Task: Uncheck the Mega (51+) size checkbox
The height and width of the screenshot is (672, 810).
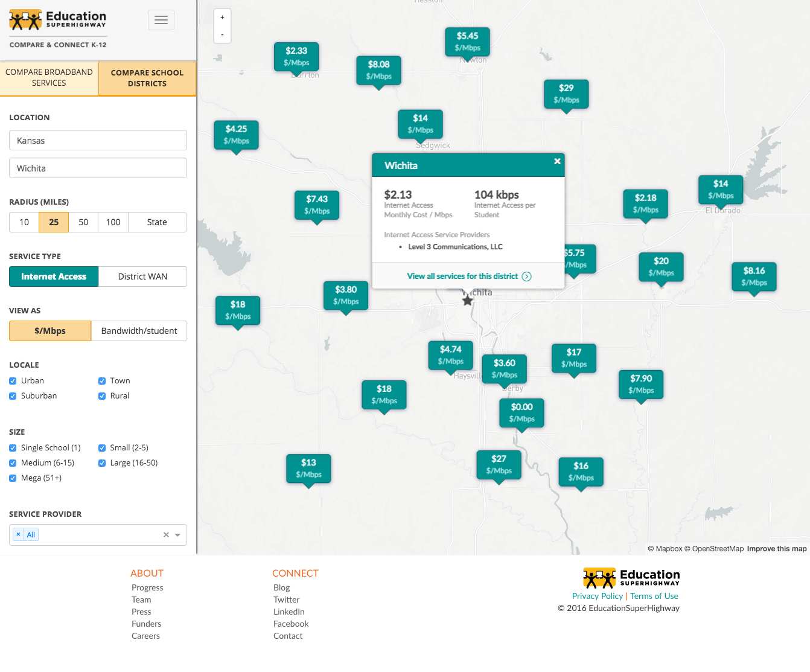Action: pyautogui.click(x=13, y=478)
